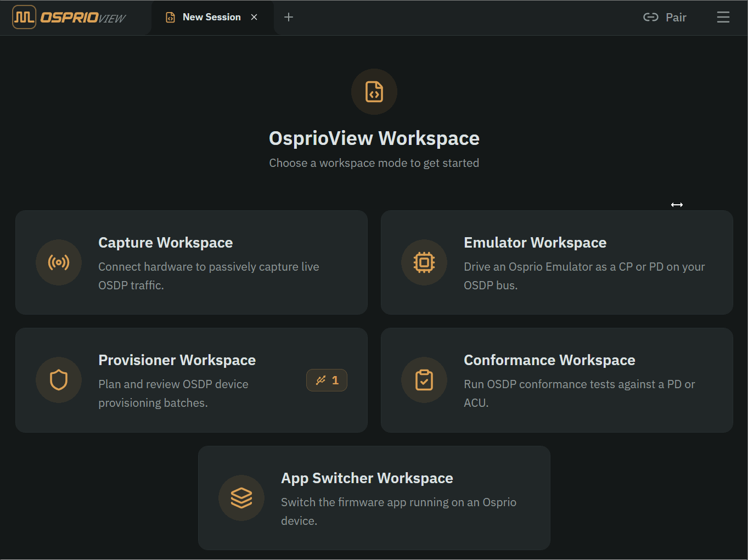Open App Switcher Workspace
Image resolution: width=748 pixels, height=560 pixels.
click(374, 498)
